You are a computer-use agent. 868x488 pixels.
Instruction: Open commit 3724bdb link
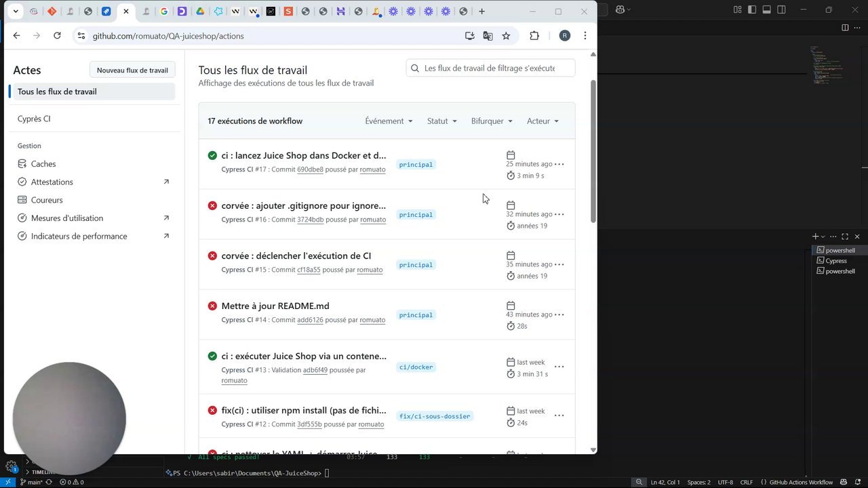pyautogui.click(x=310, y=220)
